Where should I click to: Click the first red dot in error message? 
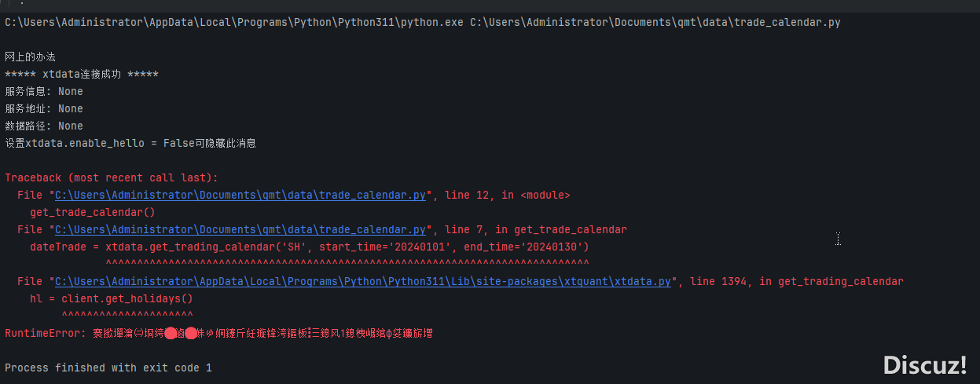coord(170,334)
